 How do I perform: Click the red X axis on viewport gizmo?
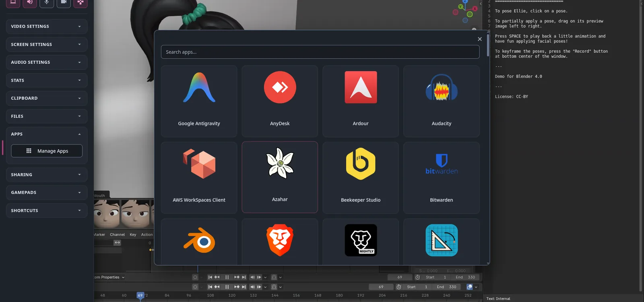(x=475, y=8)
